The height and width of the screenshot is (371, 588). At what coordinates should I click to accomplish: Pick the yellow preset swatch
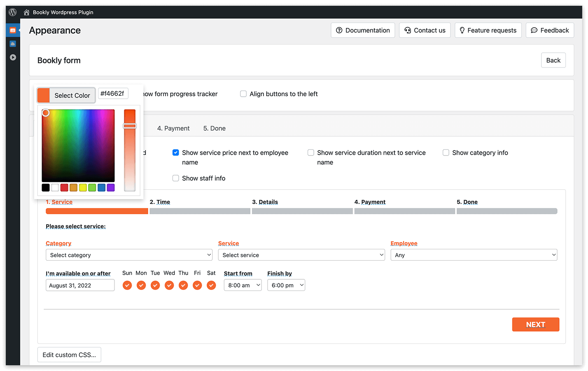pyautogui.click(x=83, y=188)
